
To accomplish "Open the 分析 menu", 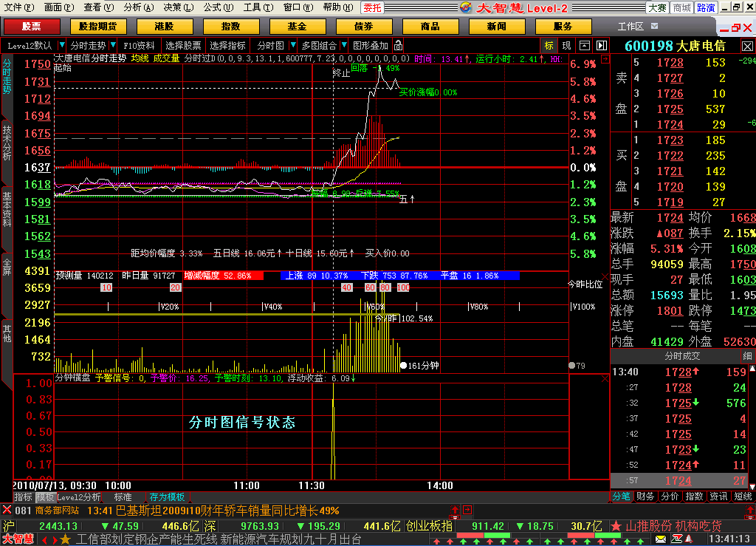I will [138, 7].
